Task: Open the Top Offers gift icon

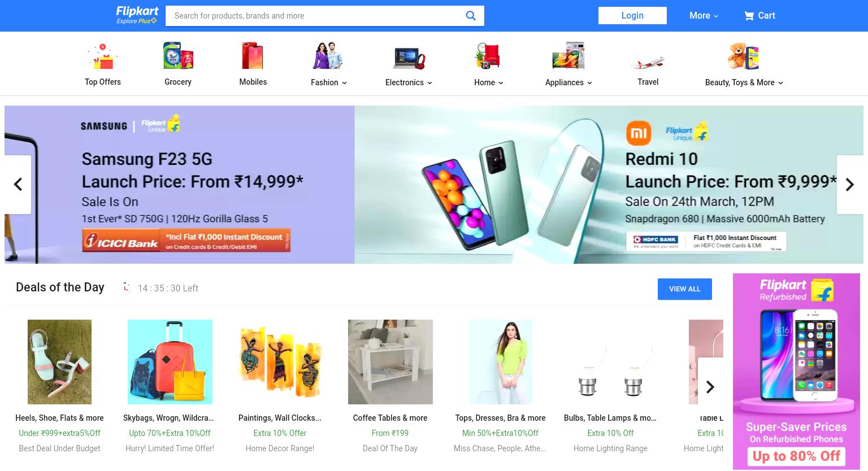Action: pos(102,56)
